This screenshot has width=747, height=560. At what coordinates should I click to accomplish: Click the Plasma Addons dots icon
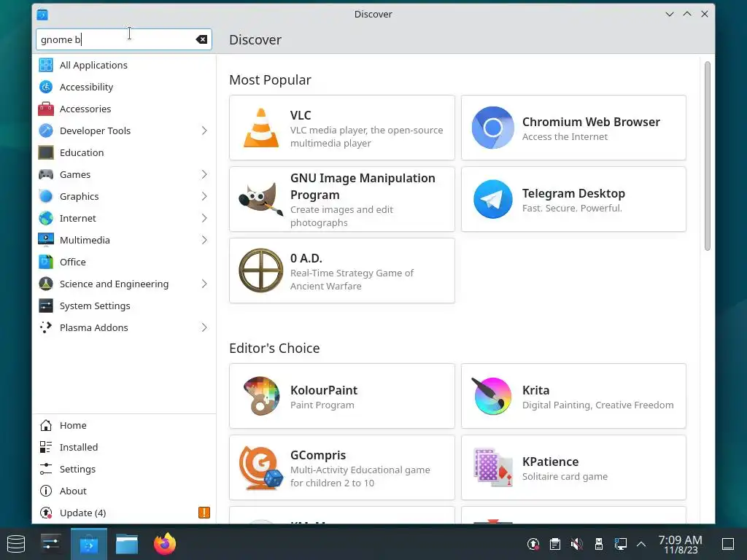pos(46,328)
